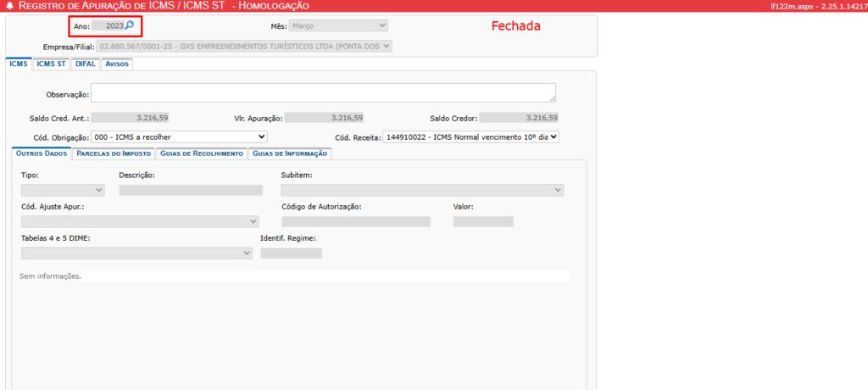
Task: Click the magnifier icon next to Ano
Action: point(130,25)
